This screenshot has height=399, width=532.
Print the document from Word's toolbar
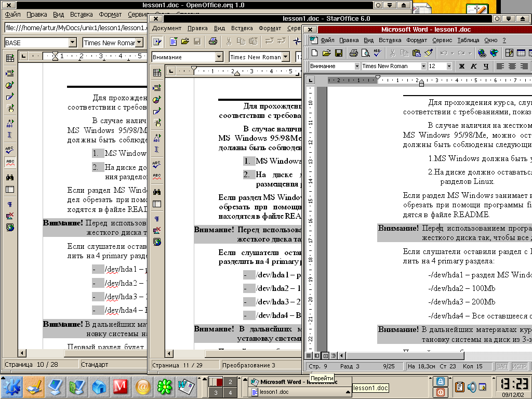point(353,53)
